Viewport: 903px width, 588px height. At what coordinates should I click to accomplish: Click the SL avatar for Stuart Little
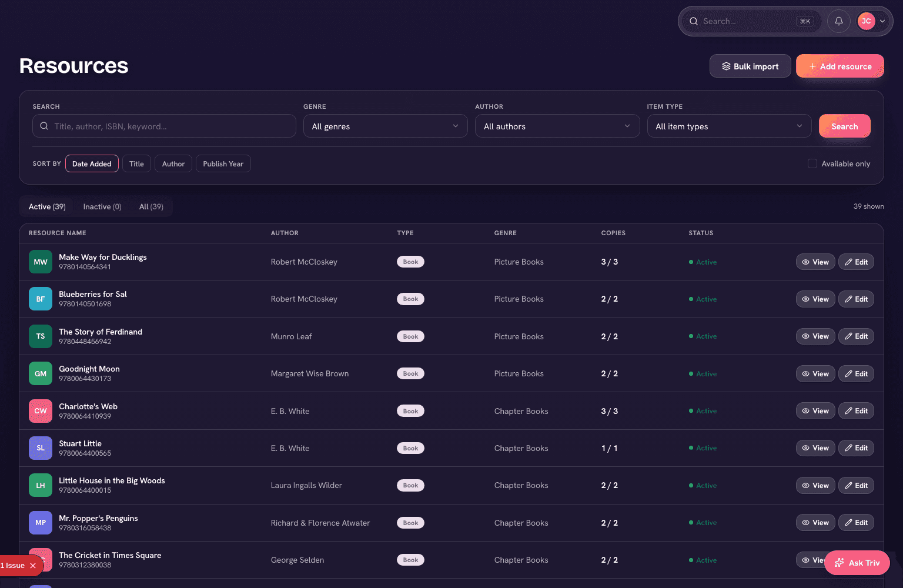point(41,448)
